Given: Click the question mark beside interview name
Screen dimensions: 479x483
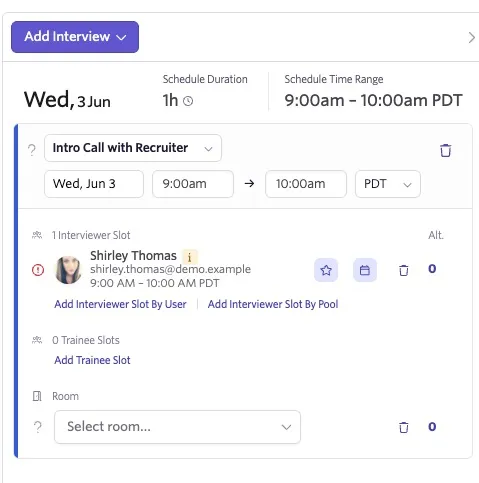Looking at the screenshot, I should pyautogui.click(x=32, y=150).
